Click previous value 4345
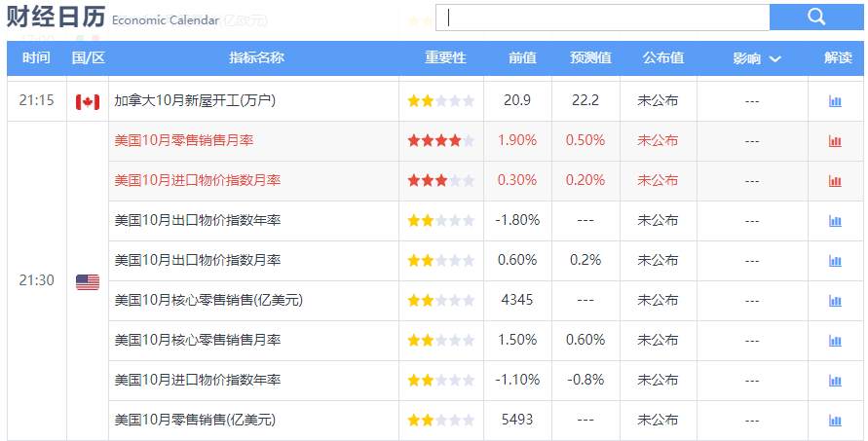 517,299
